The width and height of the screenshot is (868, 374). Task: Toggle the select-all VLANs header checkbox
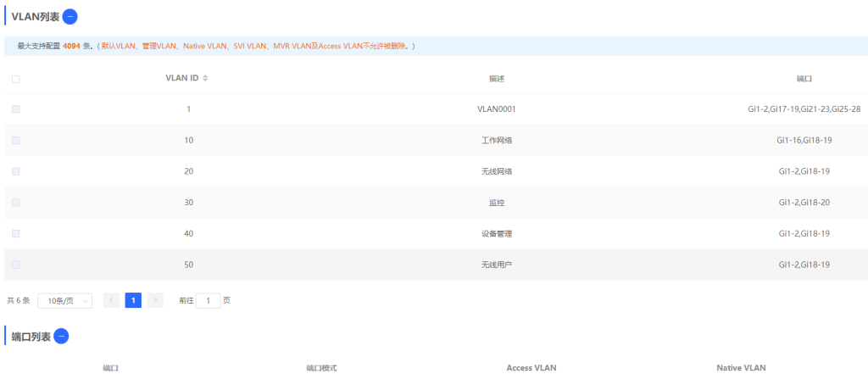coord(16,79)
